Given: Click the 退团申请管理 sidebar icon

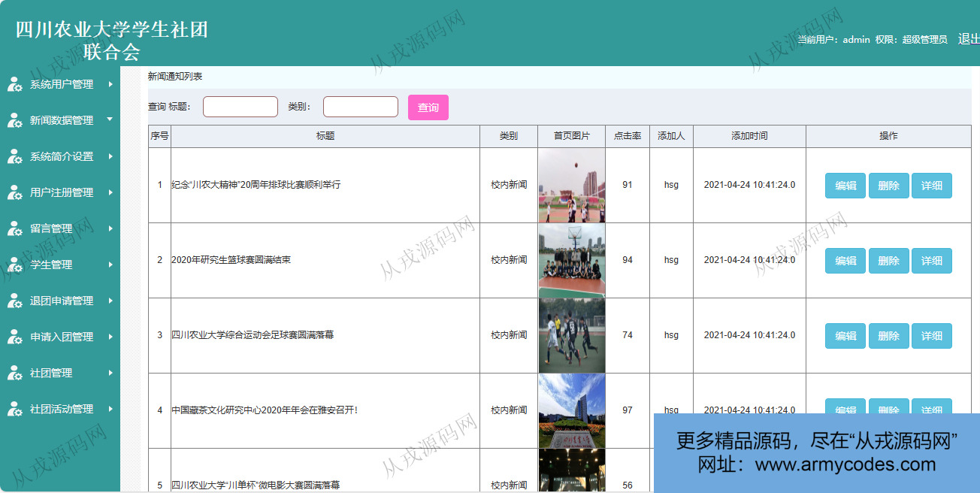Looking at the screenshot, I should tap(14, 301).
